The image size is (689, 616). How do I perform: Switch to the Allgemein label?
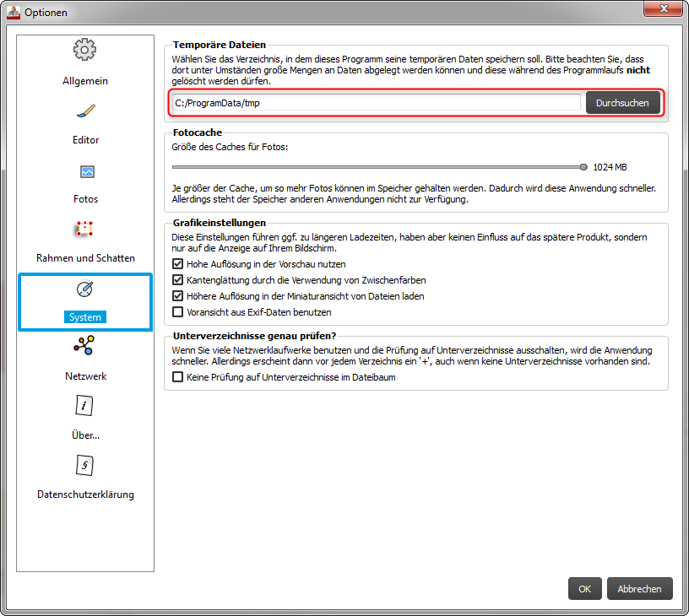coord(85,81)
